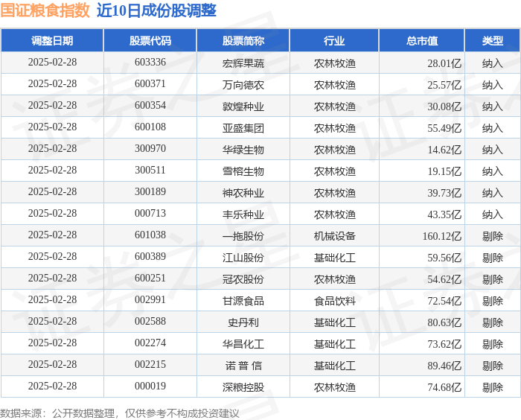Click stock name 丰乐种业

pyautogui.click(x=243, y=214)
